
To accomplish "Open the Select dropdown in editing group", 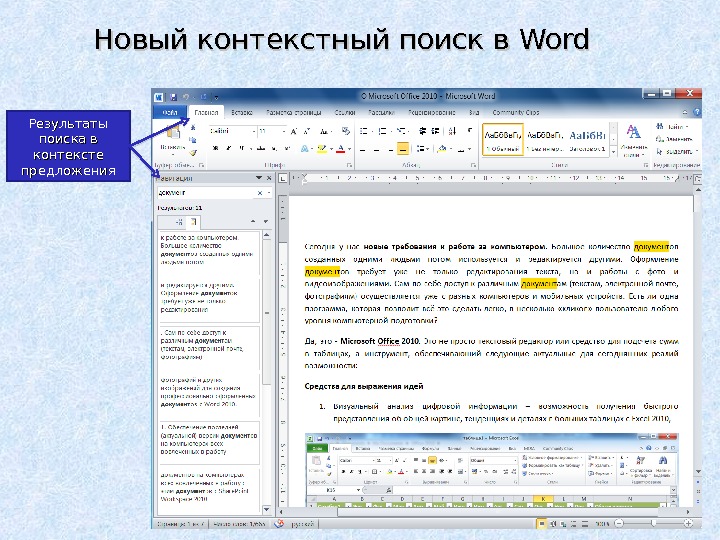I will [x=677, y=151].
